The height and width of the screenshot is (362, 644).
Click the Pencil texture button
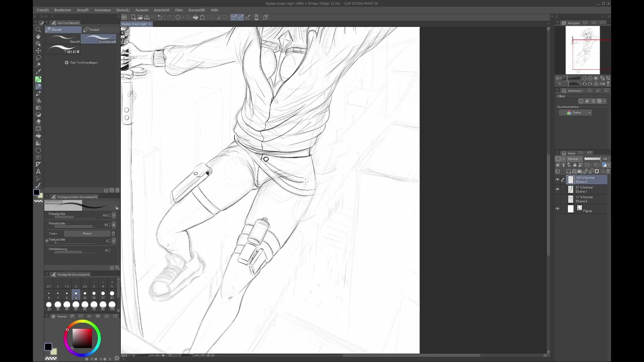pyautogui.click(x=87, y=234)
